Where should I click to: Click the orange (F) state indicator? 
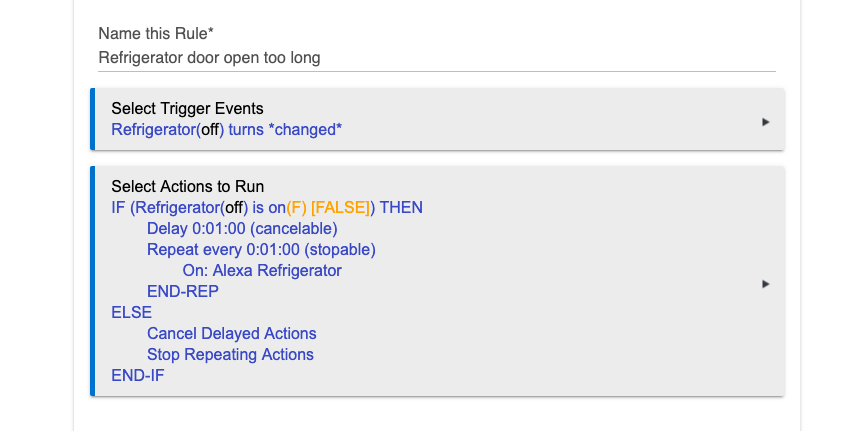click(296, 208)
